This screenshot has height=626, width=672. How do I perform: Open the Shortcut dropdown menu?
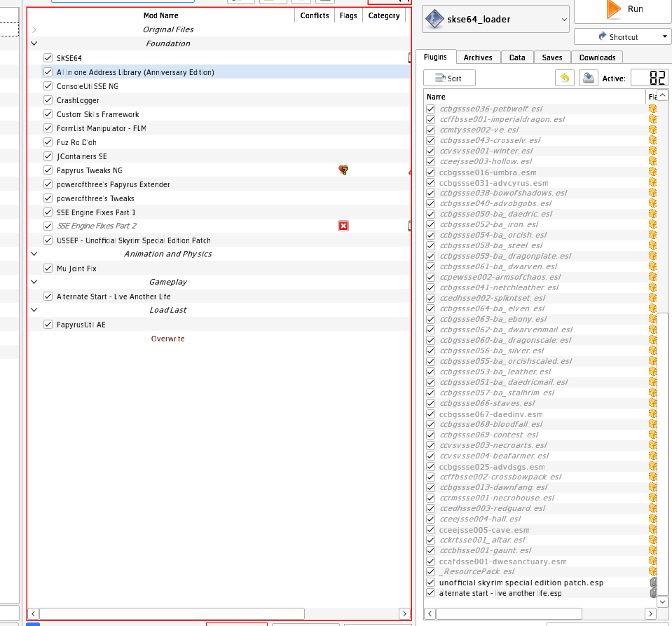tap(665, 36)
